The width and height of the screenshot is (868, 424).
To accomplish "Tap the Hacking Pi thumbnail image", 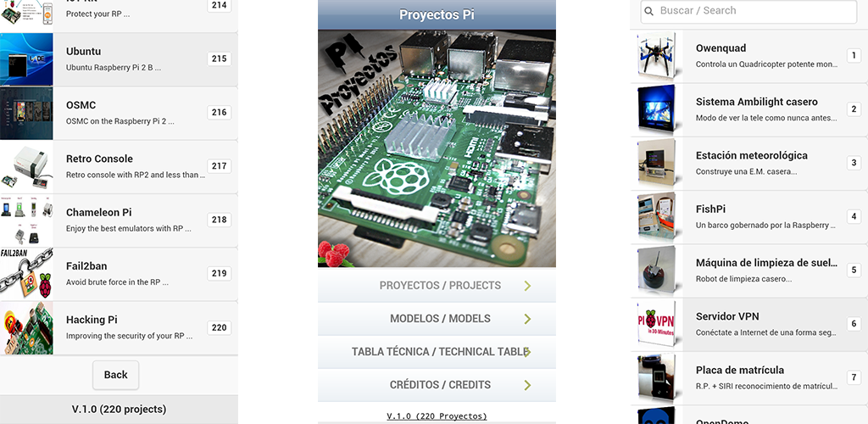I will coord(26,327).
